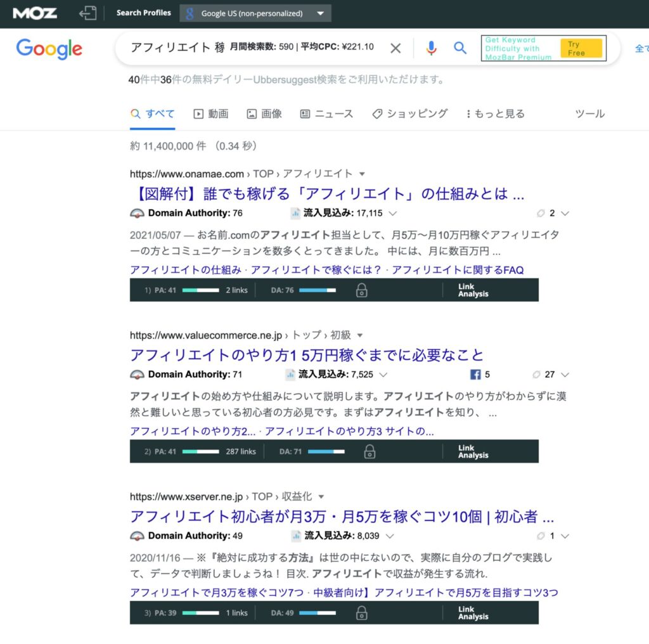Click the PA 39 bar in result 3
The height and width of the screenshot is (644, 649).
[201, 613]
